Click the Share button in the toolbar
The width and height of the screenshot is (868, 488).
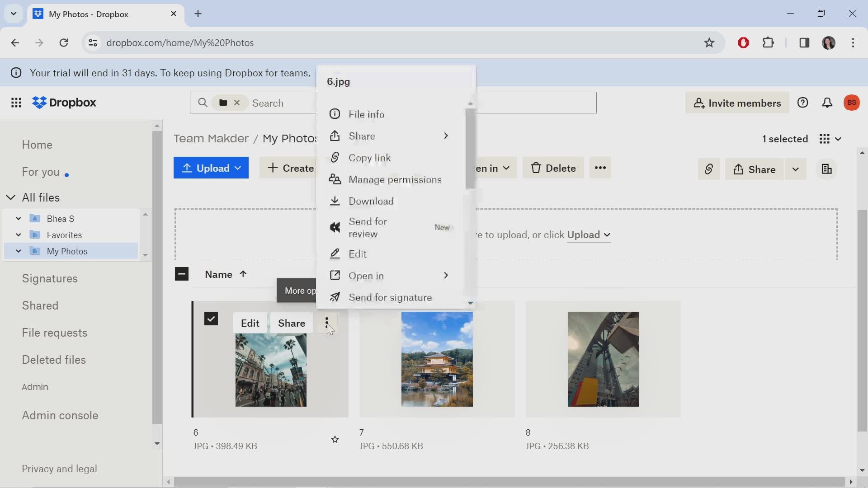pos(754,169)
